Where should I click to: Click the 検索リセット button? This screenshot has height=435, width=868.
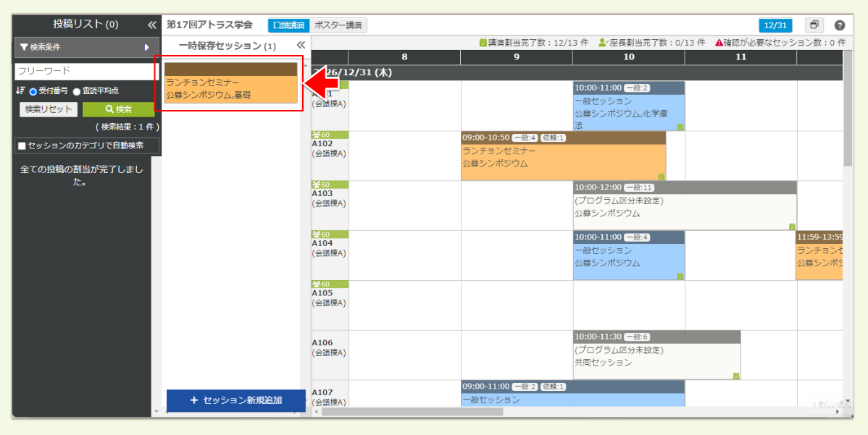pos(49,109)
